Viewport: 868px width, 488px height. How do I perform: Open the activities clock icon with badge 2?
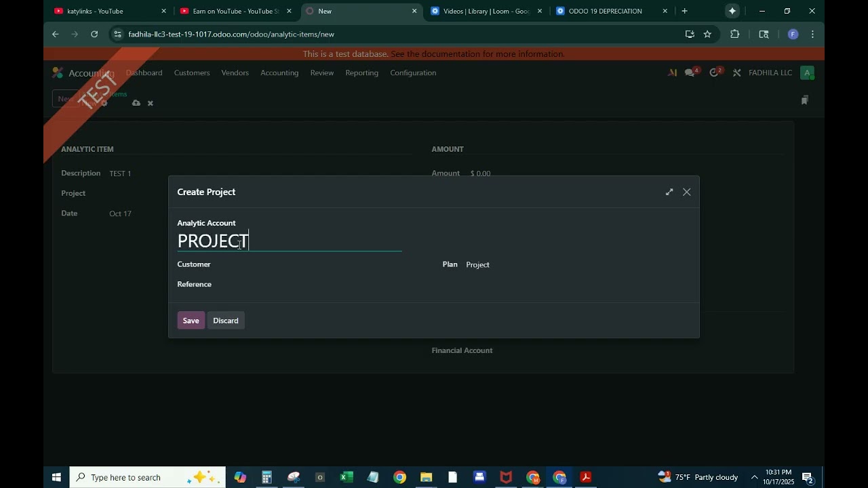pos(715,73)
